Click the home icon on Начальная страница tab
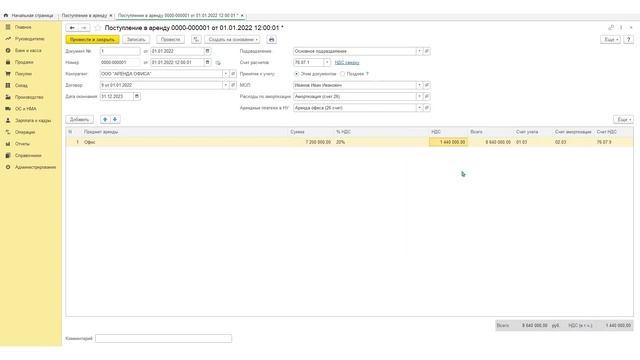Screen dimensions: 640x360 point(6,16)
